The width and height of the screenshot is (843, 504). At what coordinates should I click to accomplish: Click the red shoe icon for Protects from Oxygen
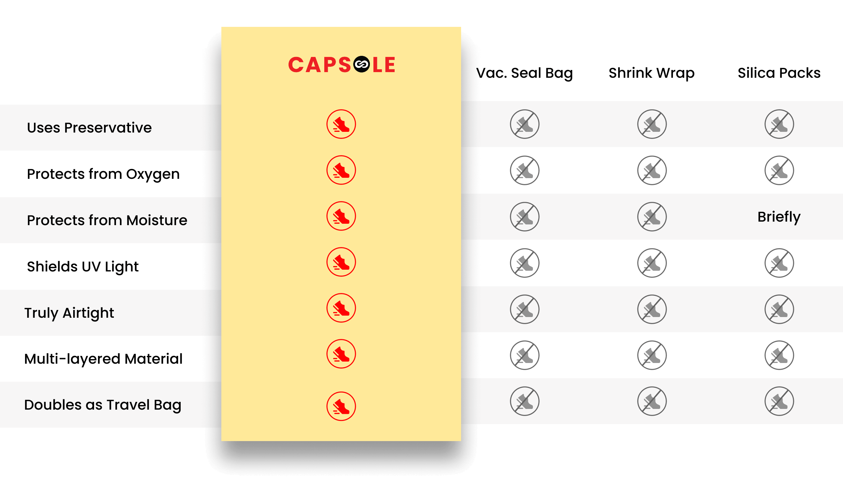(341, 170)
